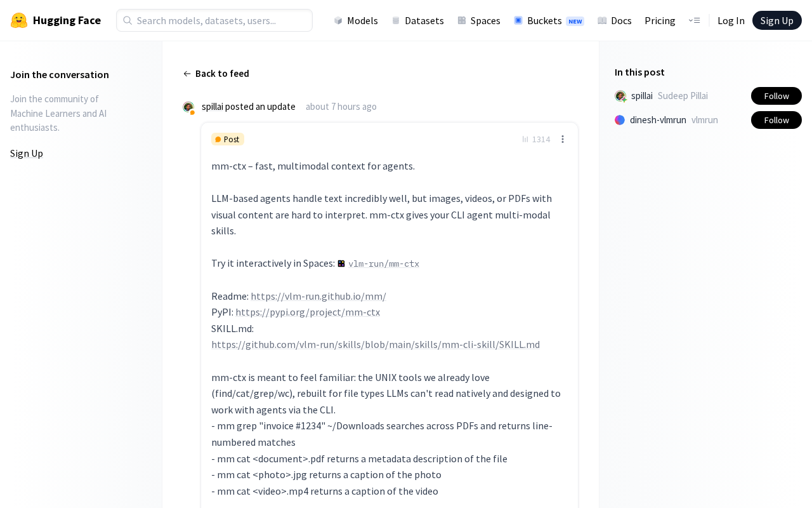This screenshot has width=812, height=508.
Task: Click the spillai username in post header
Action: click(x=213, y=107)
